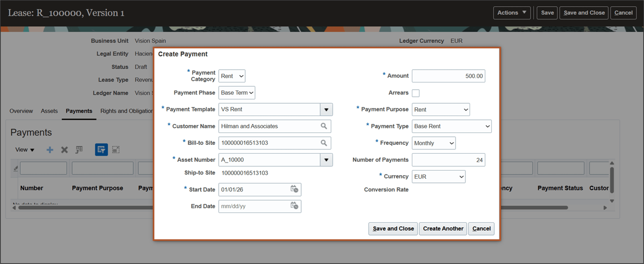
Task: Open the End Date calendar picker
Action: click(294, 206)
